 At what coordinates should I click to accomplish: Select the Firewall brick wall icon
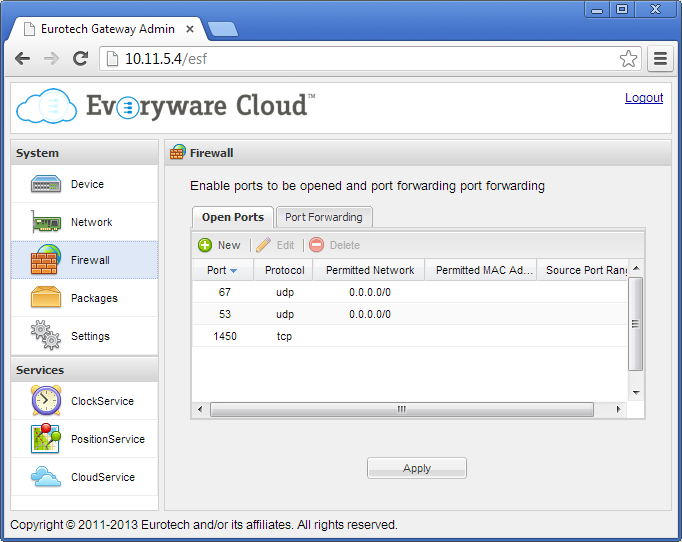46,259
